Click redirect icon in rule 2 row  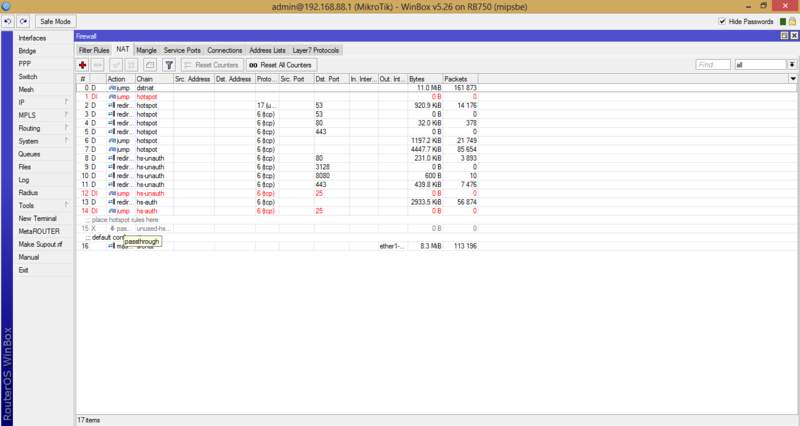(x=111, y=106)
